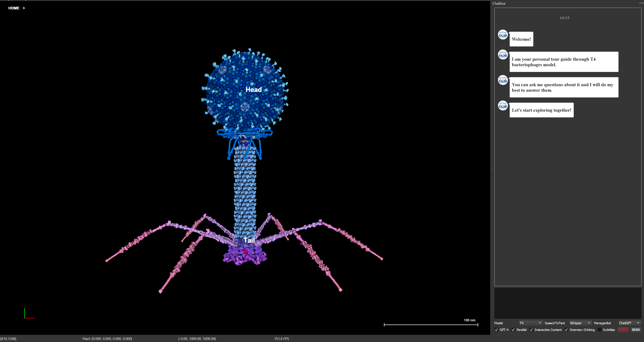Screen dimensions: 644x342
Task: Start voice recording with the REC button
Action: tap(623, 330)
